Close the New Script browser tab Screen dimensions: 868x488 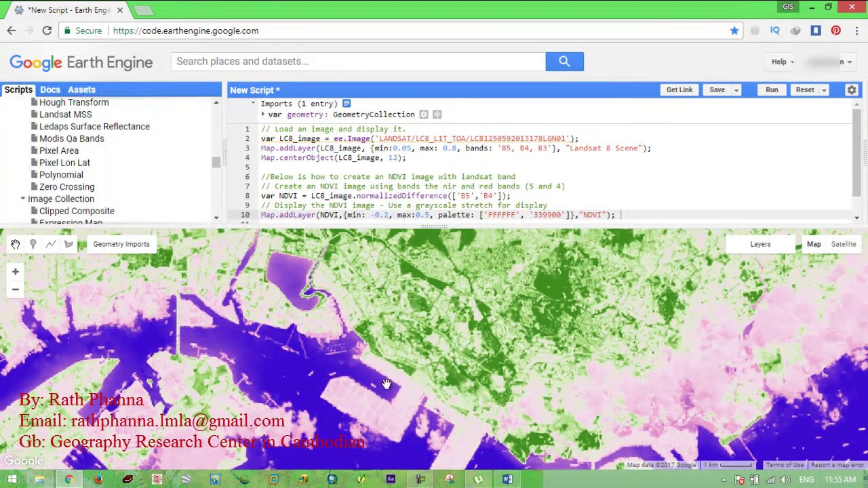point(120,10)
